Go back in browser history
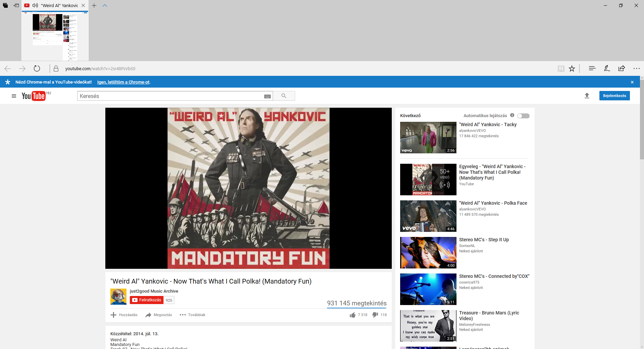The height and width of the screenshot is (349, 644). click(x=8, y=68)
